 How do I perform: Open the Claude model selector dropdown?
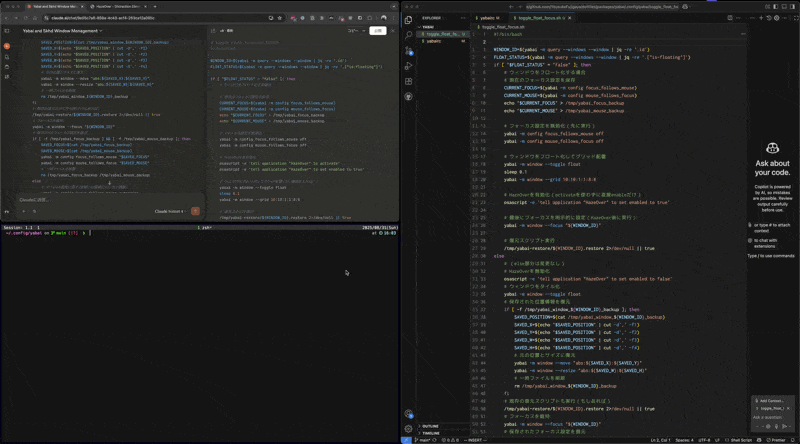pos(170,211)
